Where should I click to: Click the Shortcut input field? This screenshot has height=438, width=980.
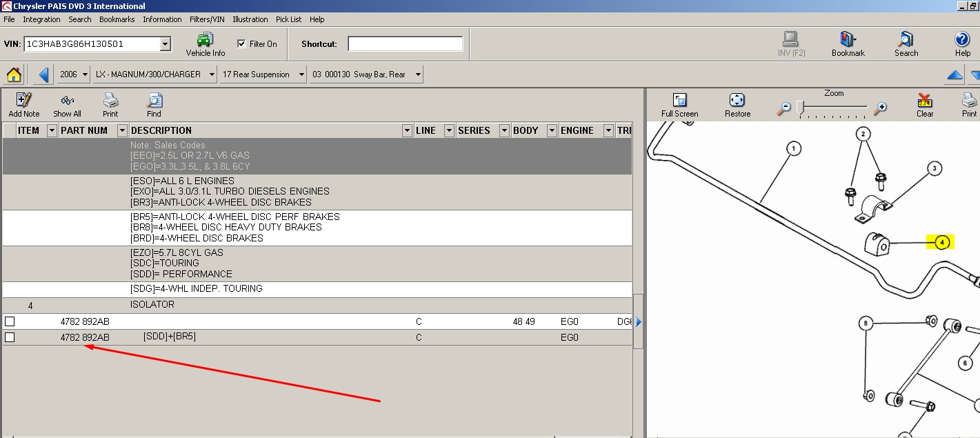point(405,44)
